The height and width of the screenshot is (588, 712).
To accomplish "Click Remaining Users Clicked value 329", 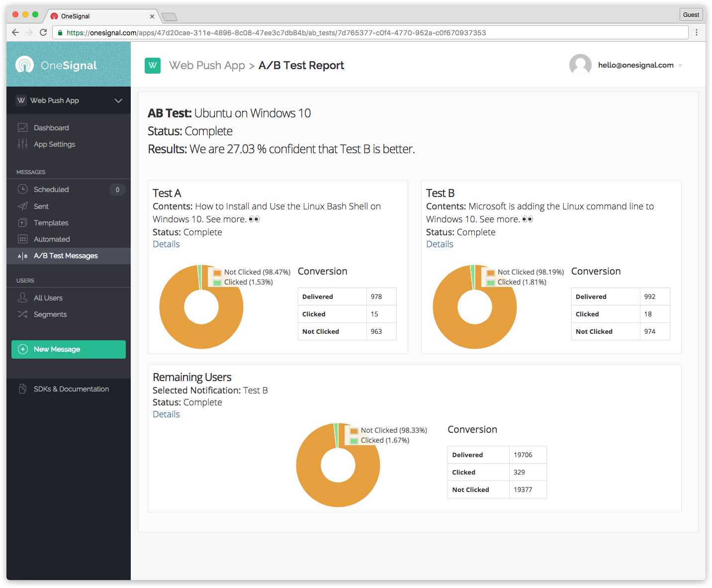I will [x=519, y=472].
